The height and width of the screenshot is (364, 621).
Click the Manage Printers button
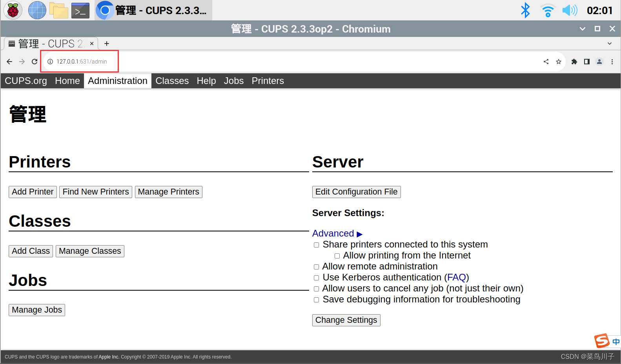coord(169,192)
